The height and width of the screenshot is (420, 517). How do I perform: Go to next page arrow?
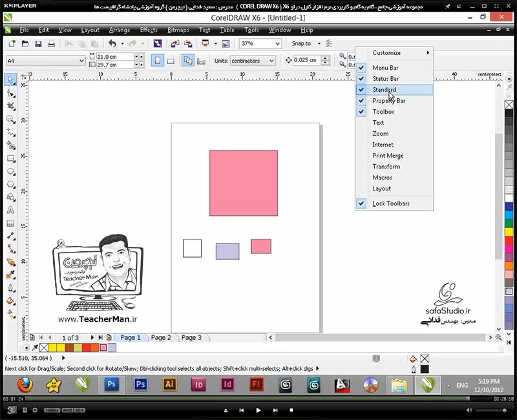92,337
